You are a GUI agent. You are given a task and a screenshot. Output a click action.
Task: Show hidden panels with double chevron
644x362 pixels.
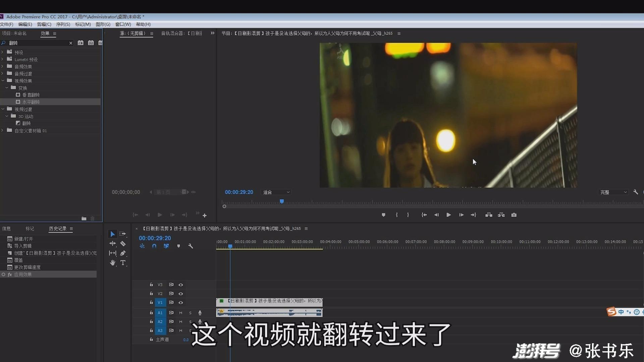click(x=212, y=33)
